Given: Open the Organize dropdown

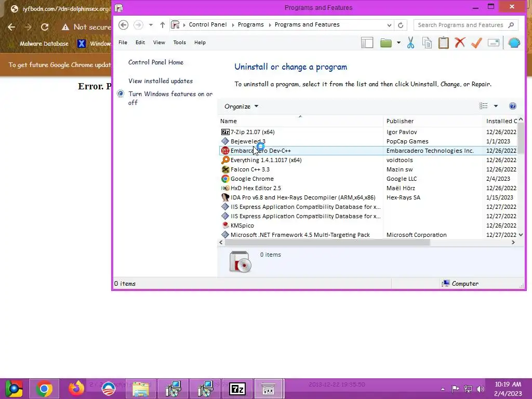Looking at the screenshot, I should tap(241, 107).
